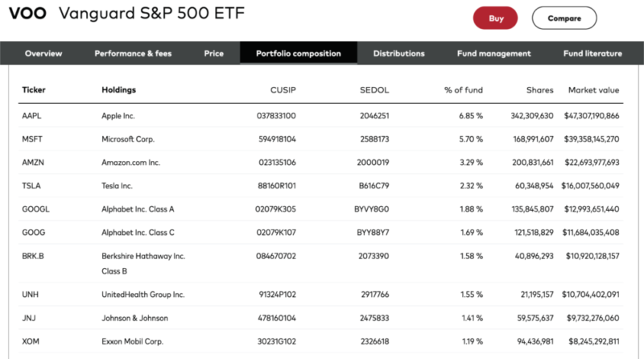Click the Market value column header
Viewport: 644px width, 359px height.
(593, 90)
